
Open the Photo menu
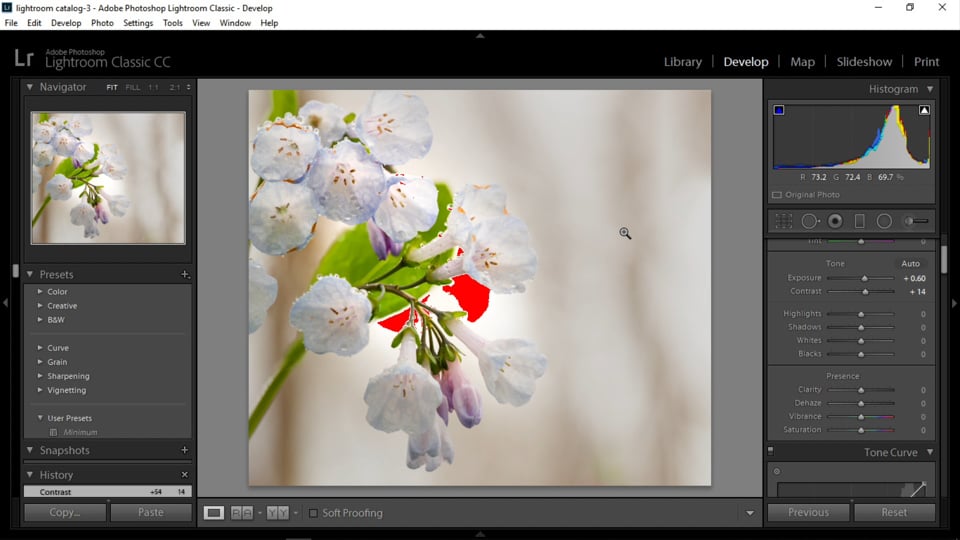click(102, 23)
